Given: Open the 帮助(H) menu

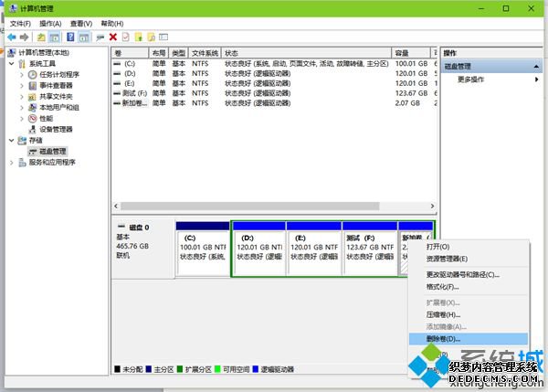Looking at the screenshot, I should click(112, 24).
